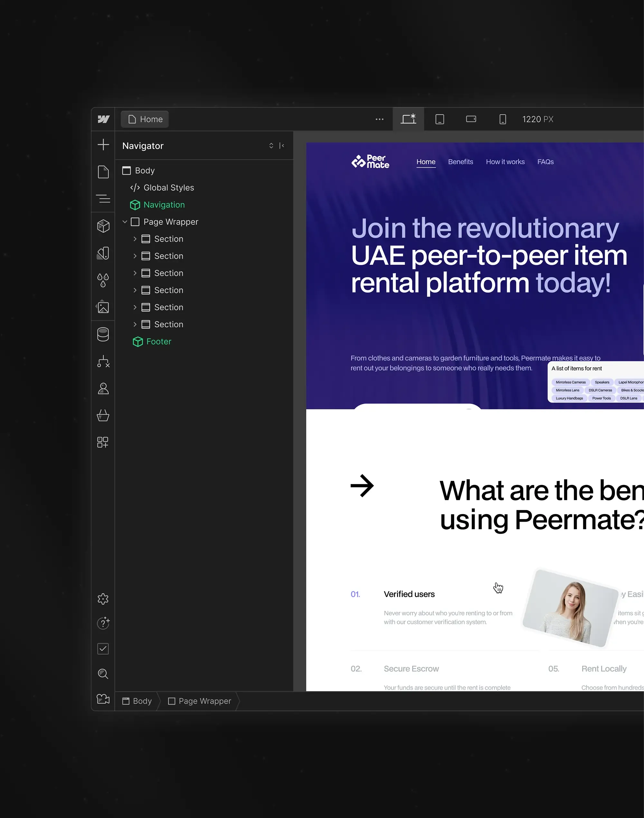
Task: Switch to mobile portrait breakpoint
Action: (503, 119)
